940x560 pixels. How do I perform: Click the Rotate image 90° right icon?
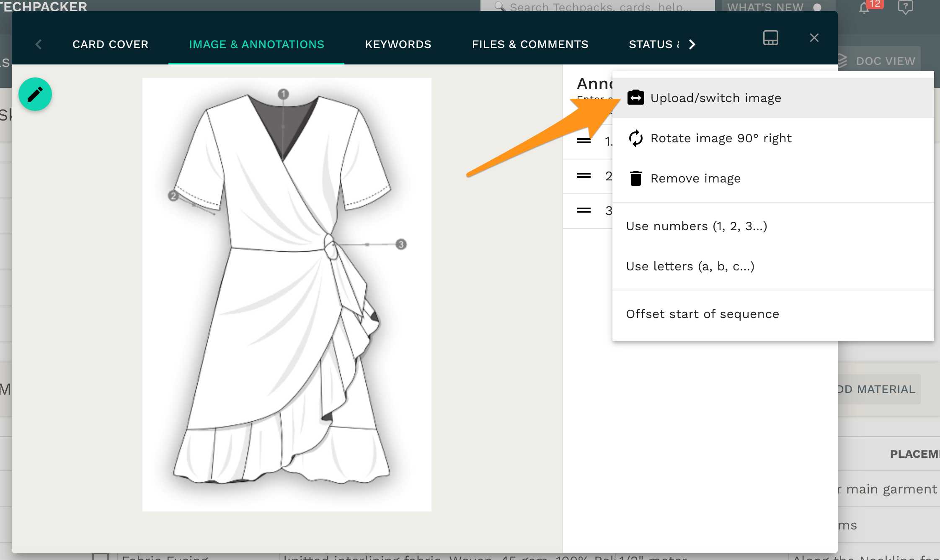coord(635,138)
